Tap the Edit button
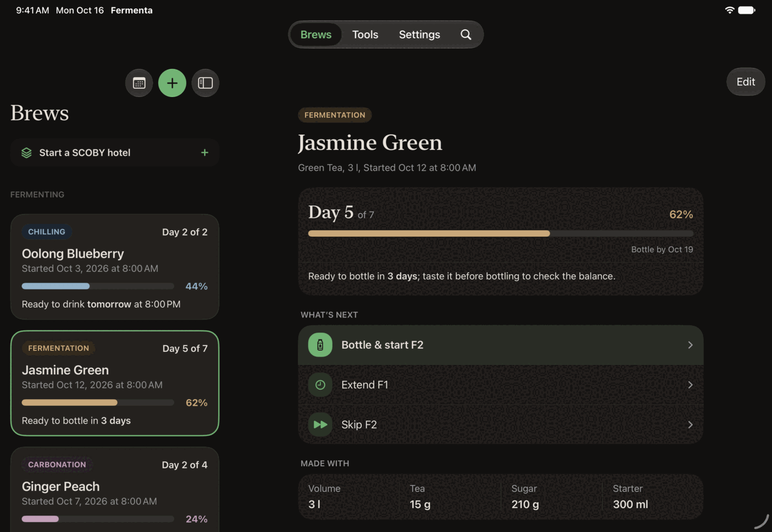772x532 pixels. (x=746, y=82)
